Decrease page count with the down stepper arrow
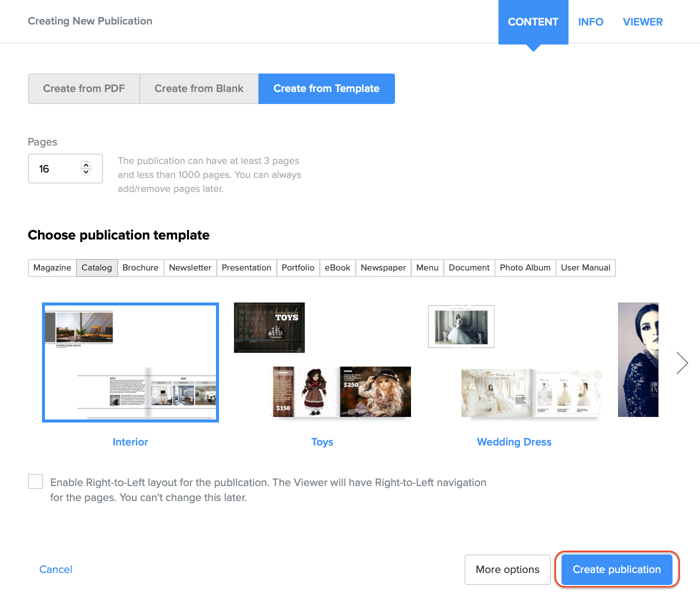 click(x=85, y=172)
